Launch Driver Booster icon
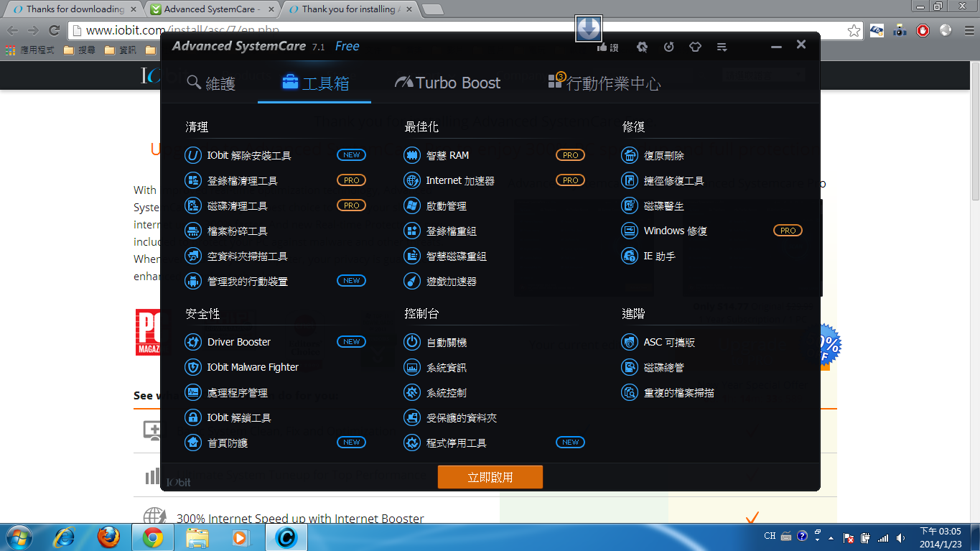The height and width of the screenshot is (551, 980). tap(192, 342)
